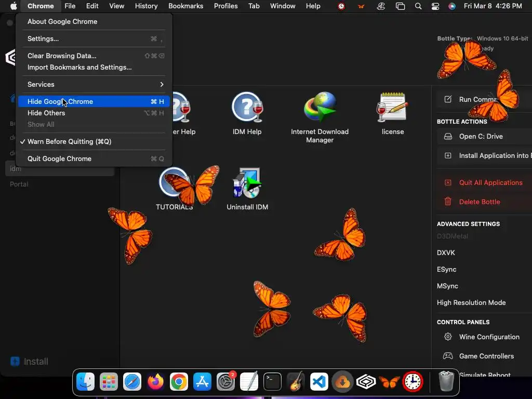The height and width of the screenshot is (399, 532).
Task: Click the Install button in sidebar
Action: [29, 362]
